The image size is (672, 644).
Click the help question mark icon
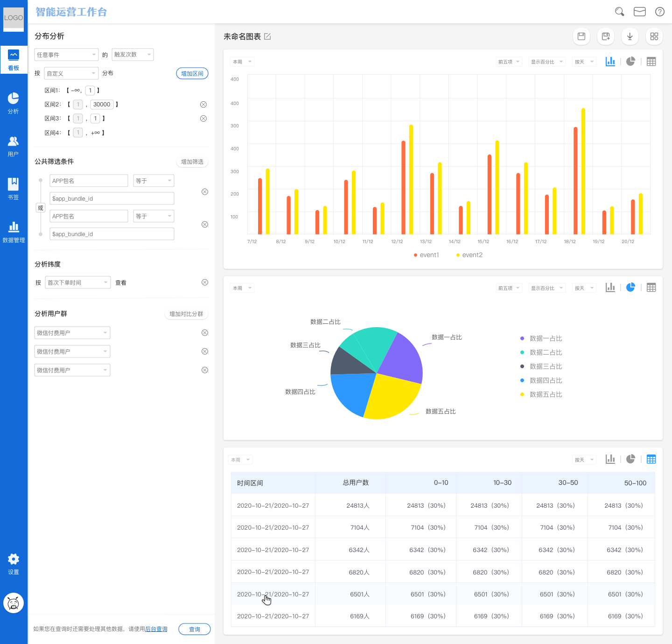click(x=659, y=12)
